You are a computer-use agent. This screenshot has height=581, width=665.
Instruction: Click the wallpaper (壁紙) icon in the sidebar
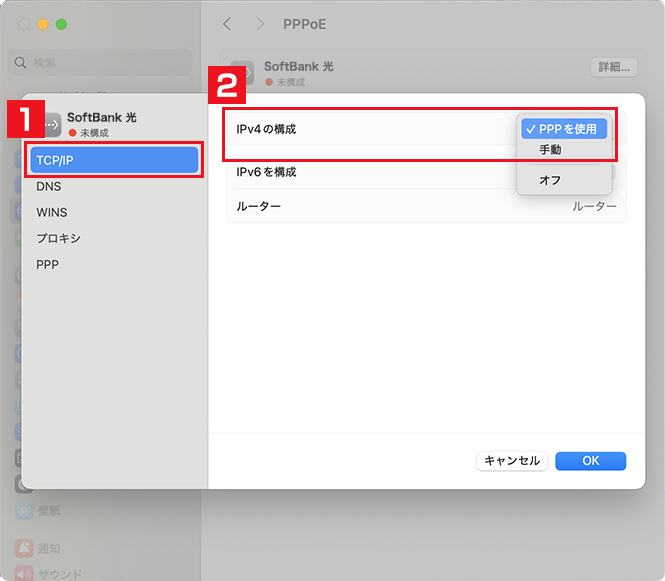click(23, 510)
